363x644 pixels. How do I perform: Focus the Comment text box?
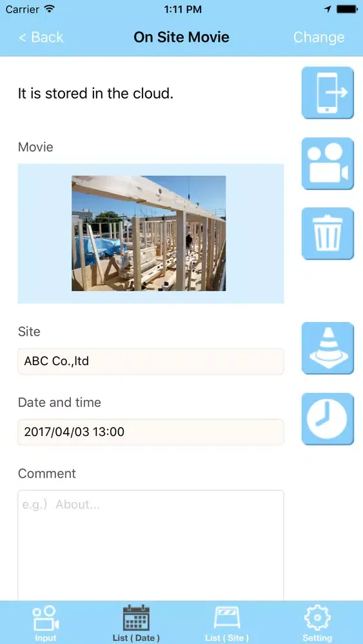coord(150,545)
